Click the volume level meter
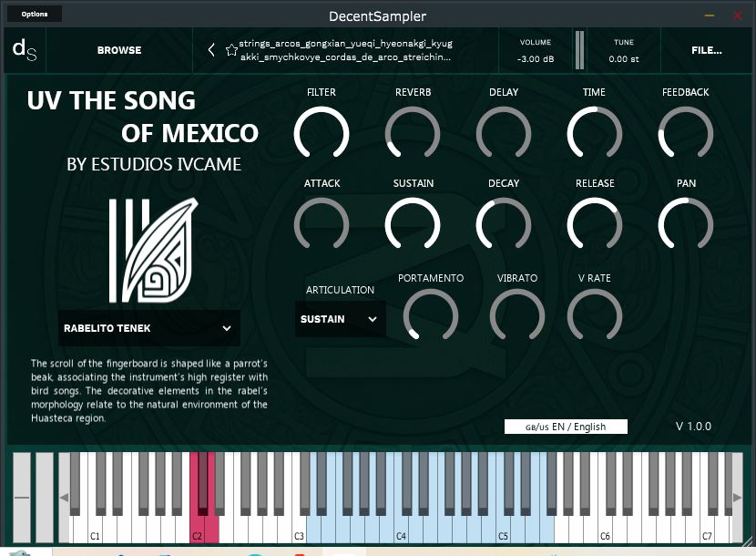The image size is (756, 556). click(x=579, y=50)
